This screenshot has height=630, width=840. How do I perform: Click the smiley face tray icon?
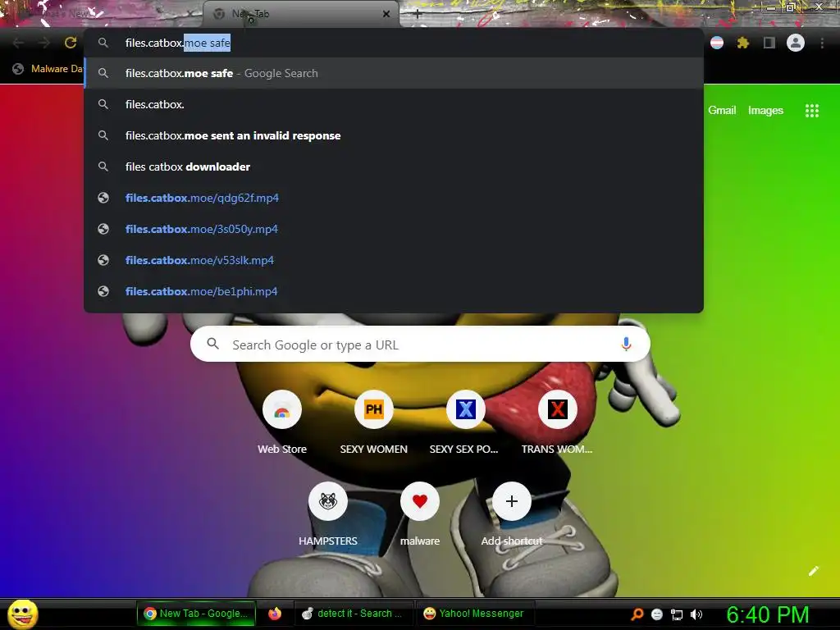click(x=657, y=614)
